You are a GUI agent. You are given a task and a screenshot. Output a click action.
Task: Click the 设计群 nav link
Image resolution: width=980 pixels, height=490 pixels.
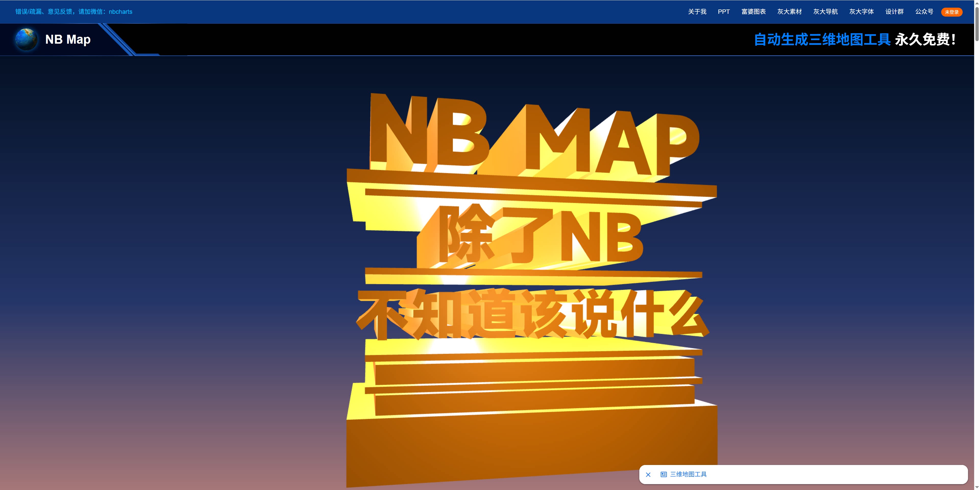coord(895,12)
